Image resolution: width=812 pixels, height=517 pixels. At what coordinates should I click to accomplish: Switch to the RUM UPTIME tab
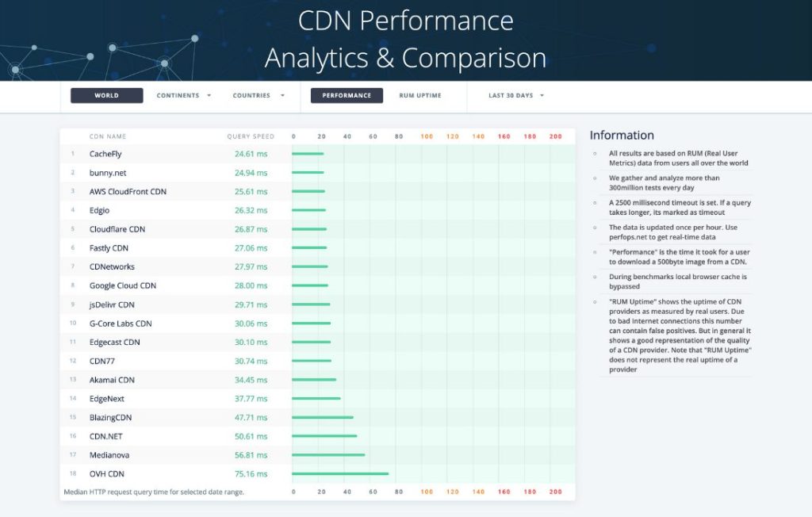click(420, 95)
